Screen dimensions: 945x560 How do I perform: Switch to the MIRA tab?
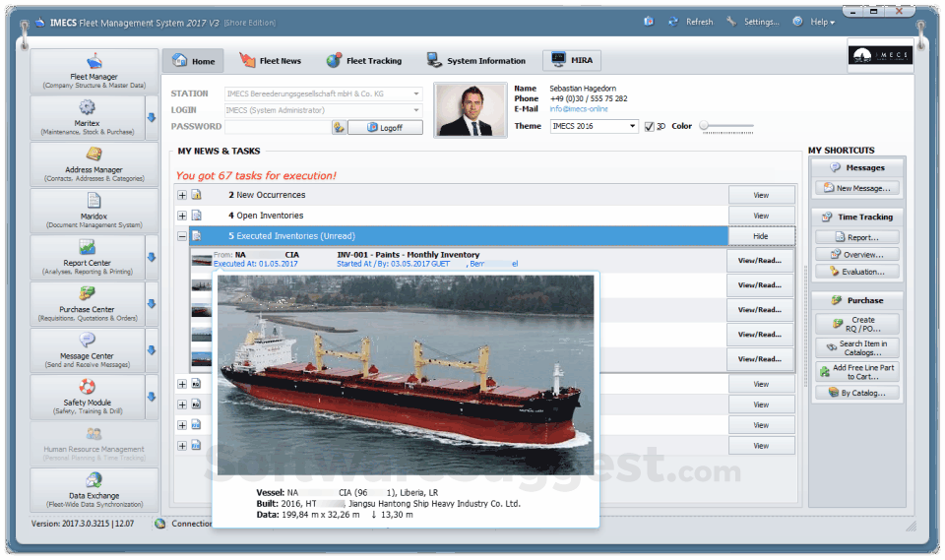pyautogui.click(x=572, y=60)
